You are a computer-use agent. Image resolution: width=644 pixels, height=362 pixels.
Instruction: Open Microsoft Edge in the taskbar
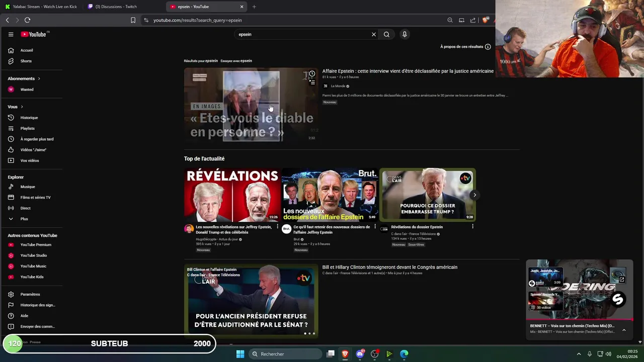tap(404, 354)
